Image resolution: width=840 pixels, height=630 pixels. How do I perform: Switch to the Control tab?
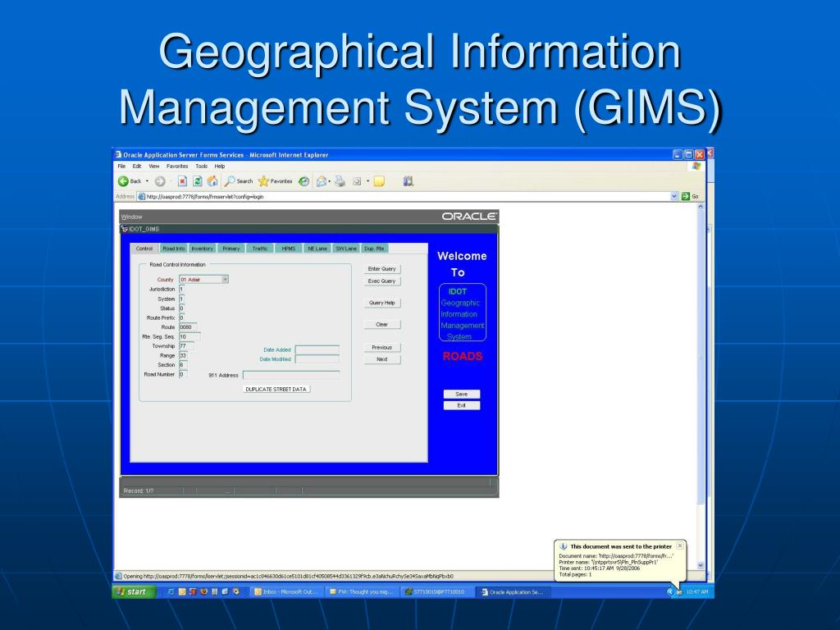(x=144, y=249)
